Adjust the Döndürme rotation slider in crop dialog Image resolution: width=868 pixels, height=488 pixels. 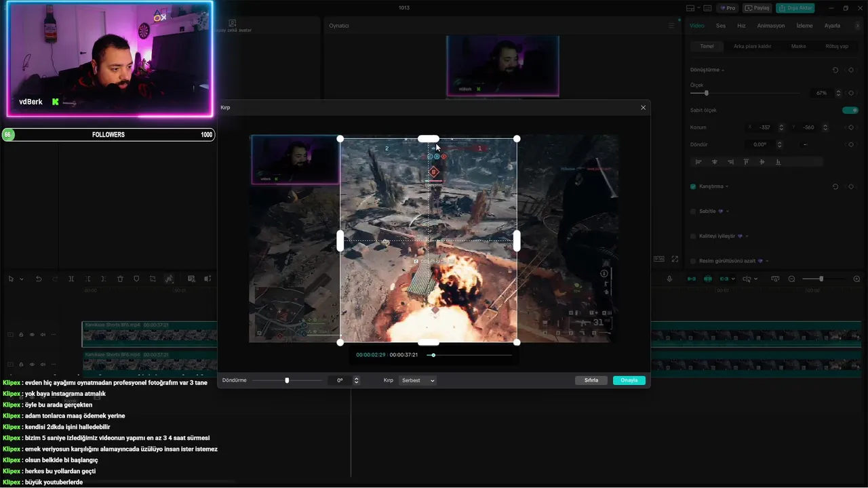pos(287,380)
